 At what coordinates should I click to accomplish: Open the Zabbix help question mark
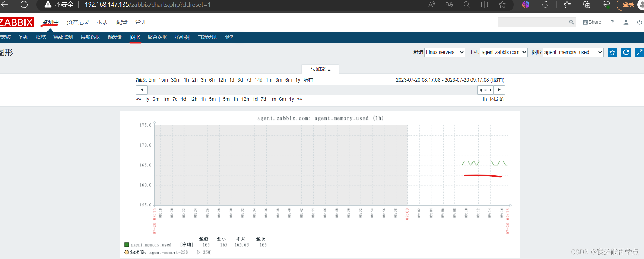(612, 22)
